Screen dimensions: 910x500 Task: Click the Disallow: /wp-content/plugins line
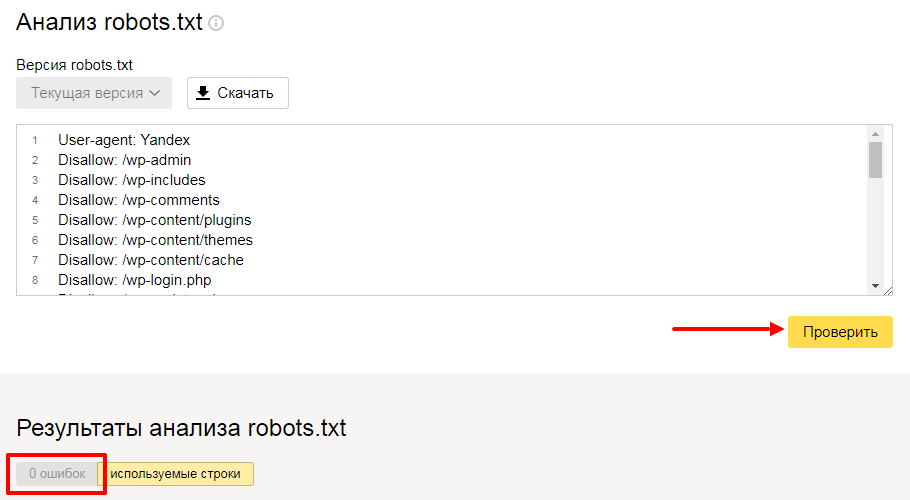154,220
